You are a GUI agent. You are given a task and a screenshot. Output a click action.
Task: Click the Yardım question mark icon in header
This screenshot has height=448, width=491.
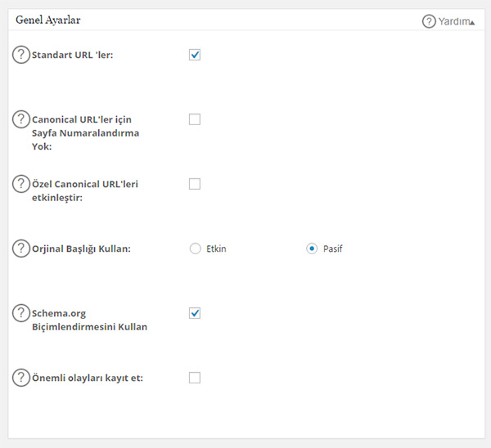(429, 21)
